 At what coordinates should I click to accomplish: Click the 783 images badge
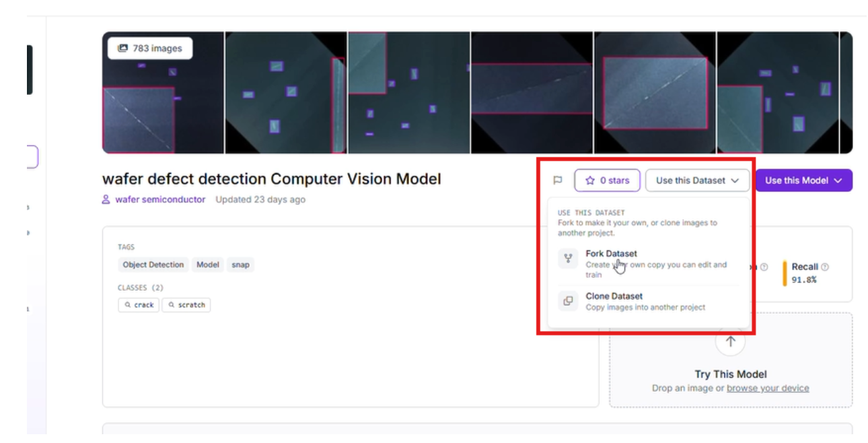149,48
